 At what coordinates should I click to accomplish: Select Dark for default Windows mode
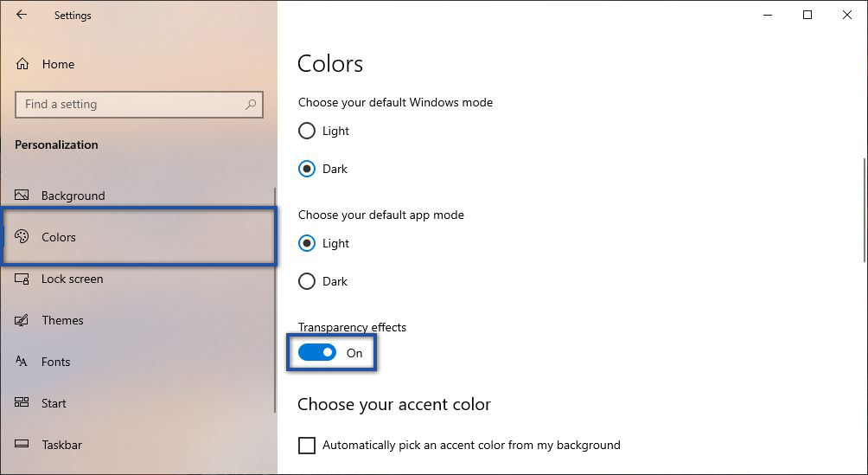pos(307,170)
